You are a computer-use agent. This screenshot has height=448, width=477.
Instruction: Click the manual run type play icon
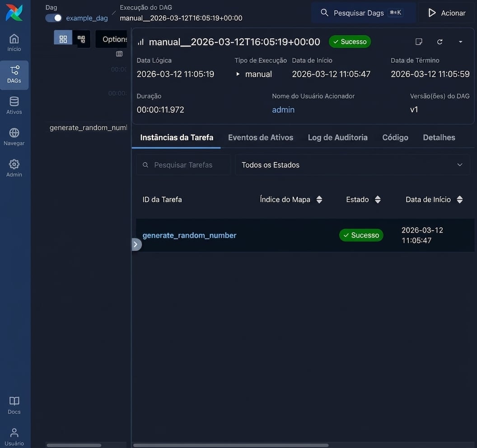238,74
